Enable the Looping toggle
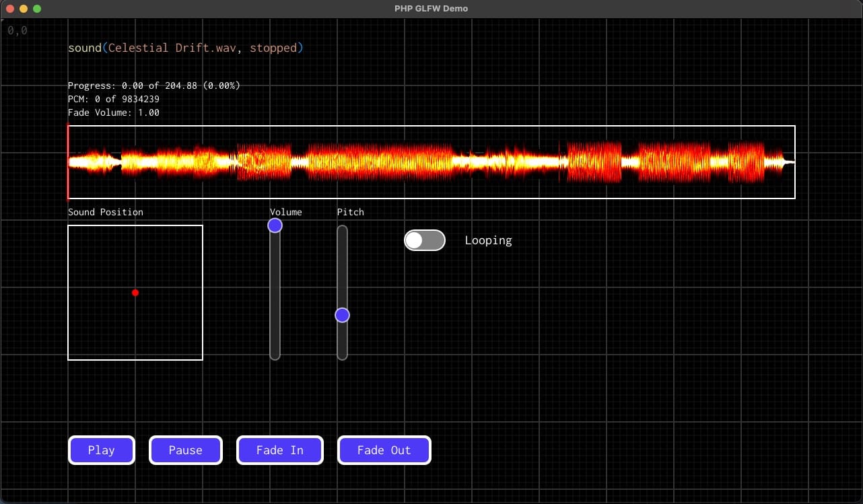Screen dimensions: 863x504 425,240
